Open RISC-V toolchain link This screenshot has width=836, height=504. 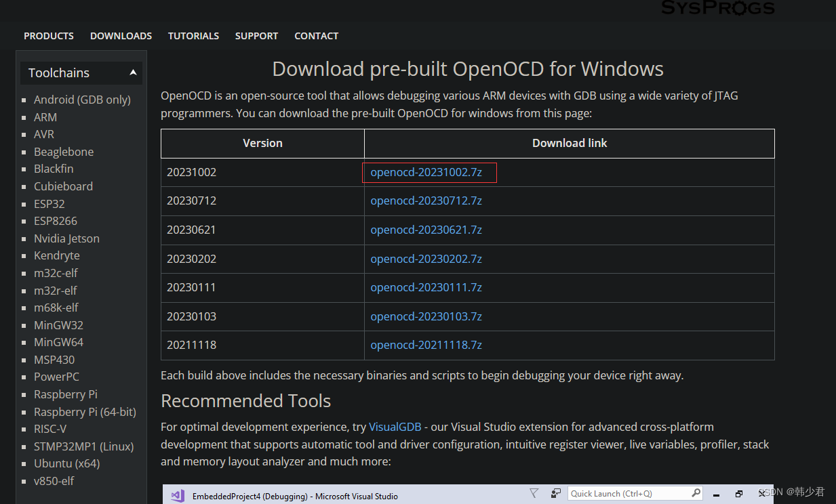point(50,429)
